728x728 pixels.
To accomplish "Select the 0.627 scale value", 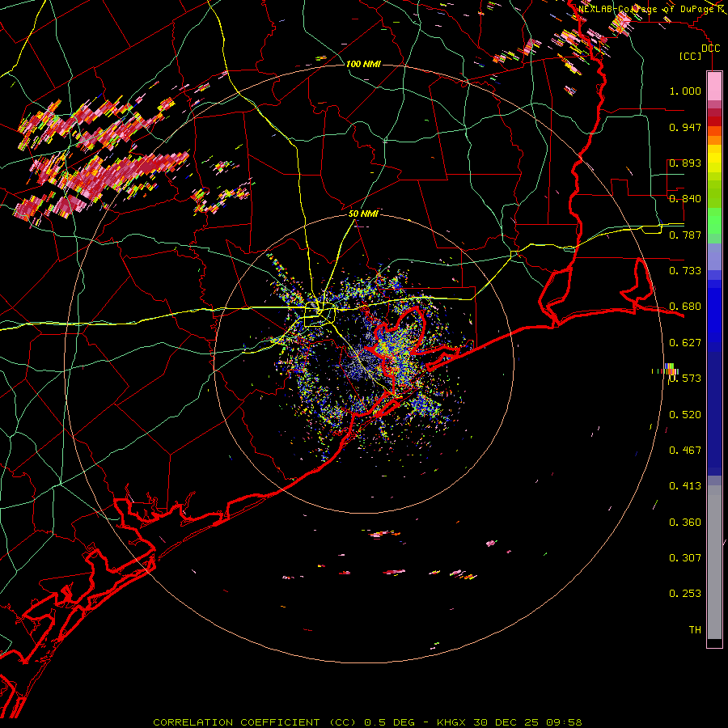I will coord(685,343).
